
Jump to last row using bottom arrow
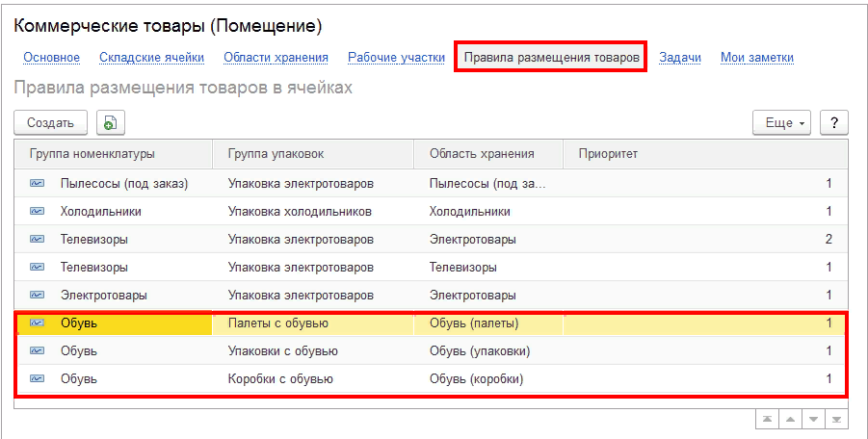838,419
